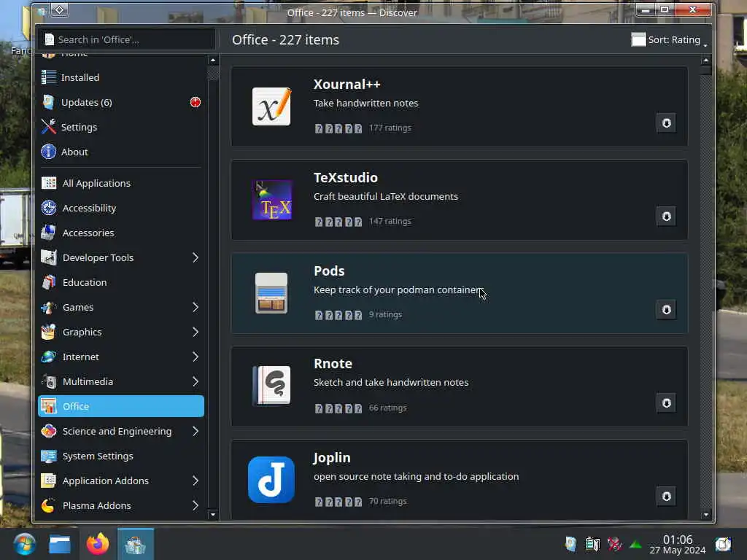Click the clipboard tray icon

click(x=592, y=544)
